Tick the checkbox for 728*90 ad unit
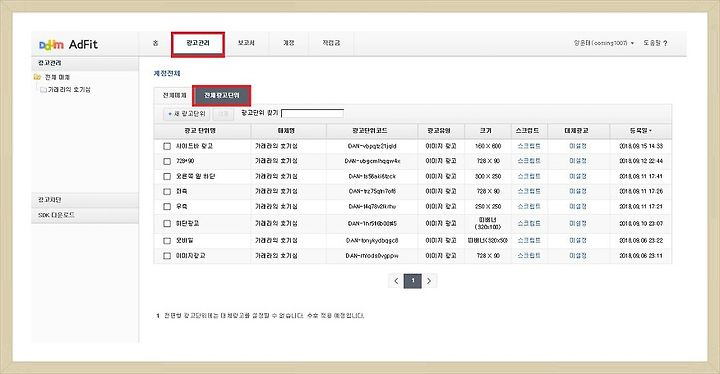Image resolution: width=720 pixels, height=374 pixels. [x=167, y=161]
